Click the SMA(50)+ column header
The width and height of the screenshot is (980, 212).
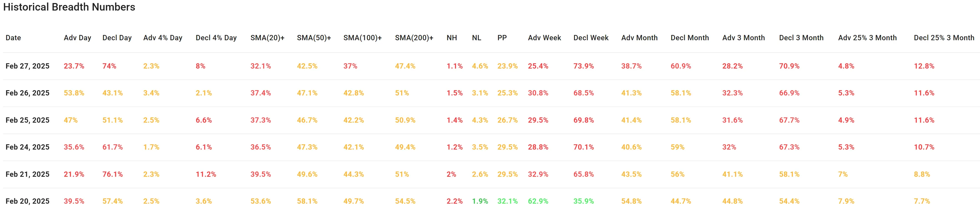click(x=314, y=38)
